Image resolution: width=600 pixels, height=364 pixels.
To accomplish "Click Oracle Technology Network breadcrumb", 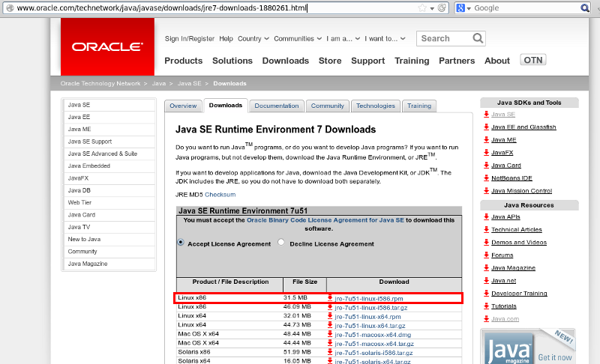I will (x=100, y=83).
